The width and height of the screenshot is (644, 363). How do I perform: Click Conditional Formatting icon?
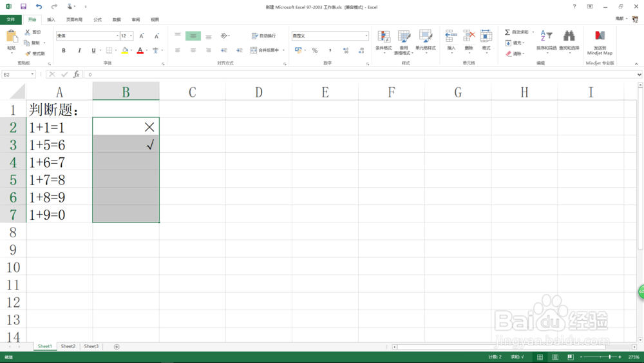pyautogui.click(x=384, y=36)
